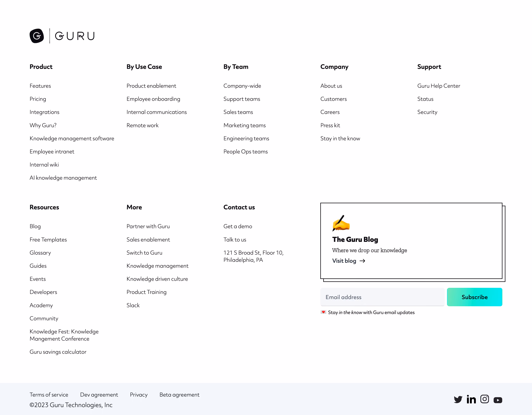Select Why Guru? link
The image size is (532, 415).
pos(43,125)
